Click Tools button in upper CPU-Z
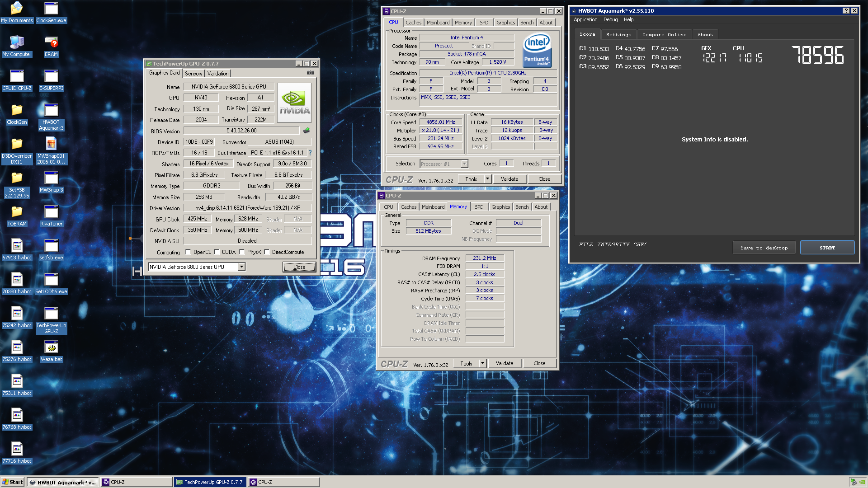 [471, 179]
